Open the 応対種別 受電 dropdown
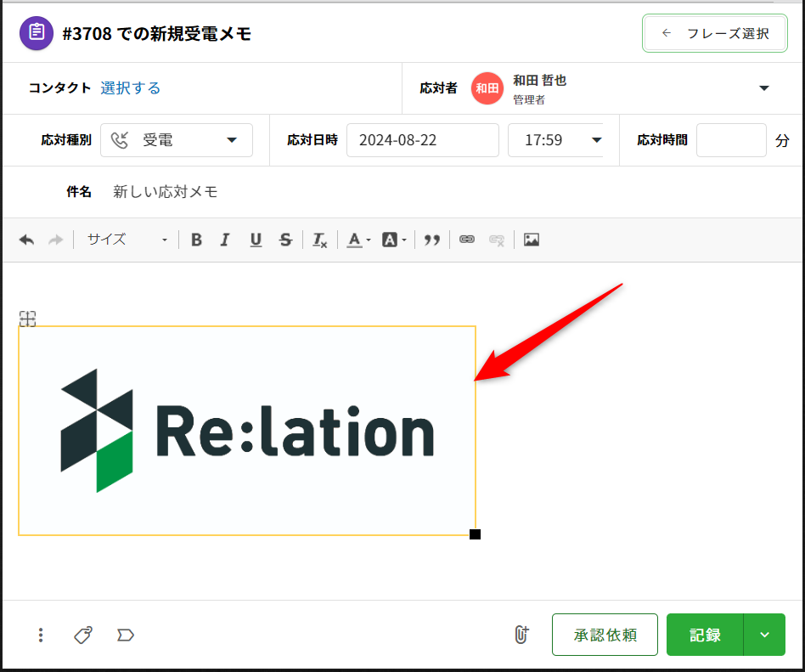 click(177, 140)
